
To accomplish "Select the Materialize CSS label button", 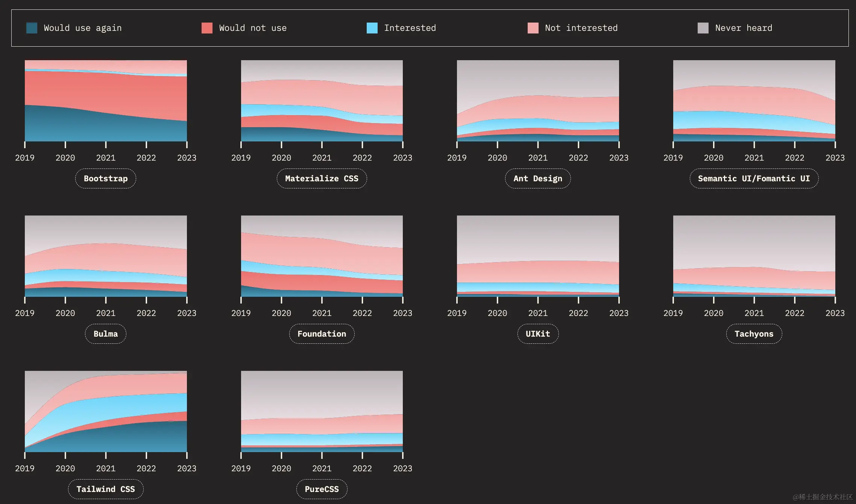I will [x=322, y=179].
